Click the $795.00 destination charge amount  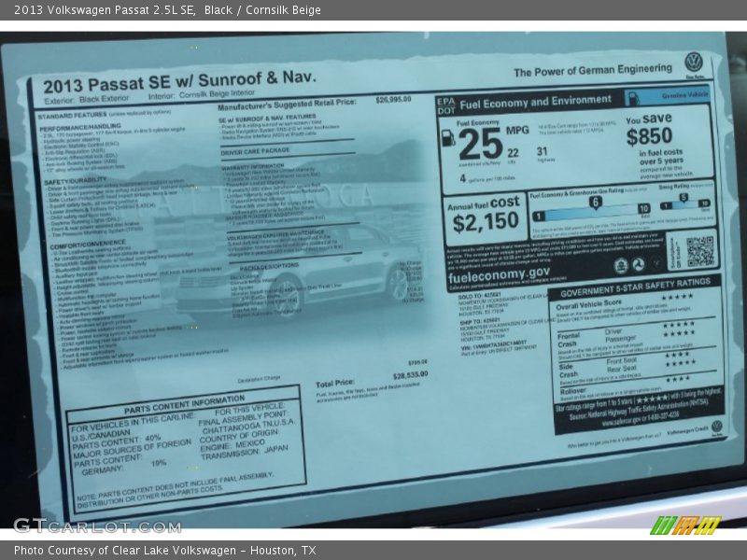417,362
